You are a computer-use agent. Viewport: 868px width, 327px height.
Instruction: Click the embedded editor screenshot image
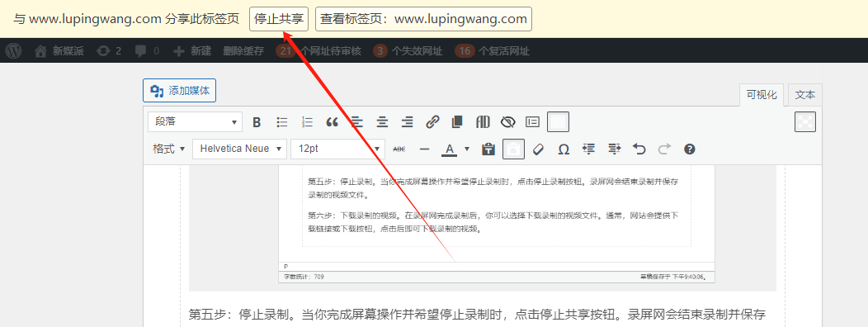[x=482, y=229]
